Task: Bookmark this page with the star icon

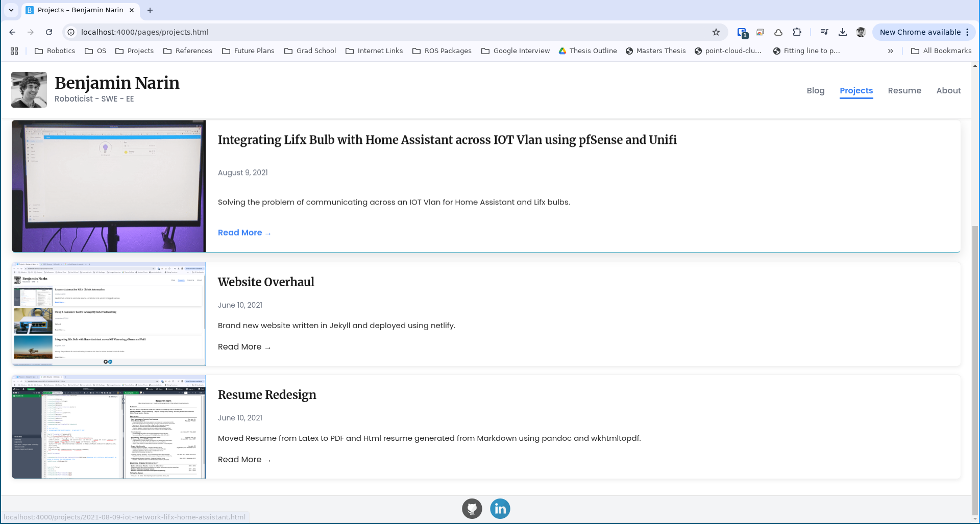Action: [716, 32]
